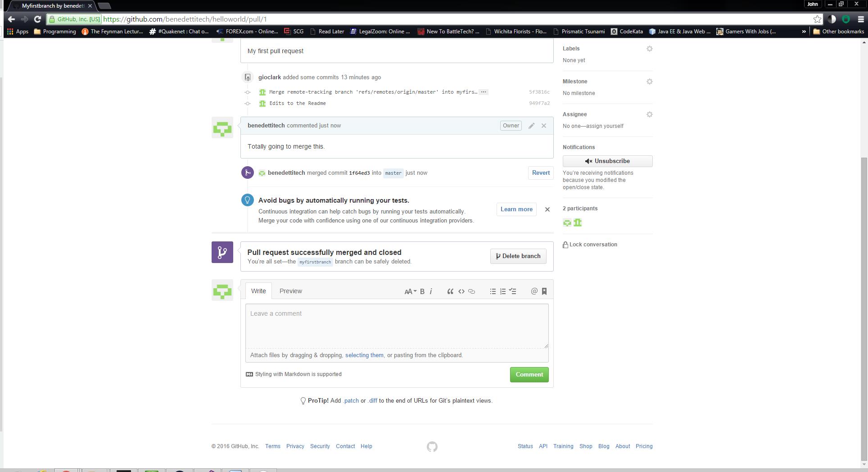
Task: Open the Pricing footer link
Action: (644, 446)
